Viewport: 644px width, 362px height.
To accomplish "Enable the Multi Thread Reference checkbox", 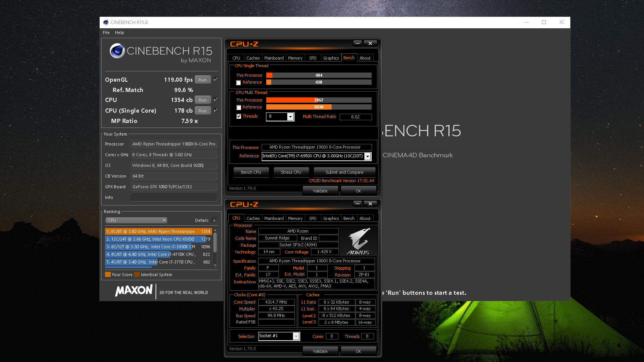I will coord(239,108).
